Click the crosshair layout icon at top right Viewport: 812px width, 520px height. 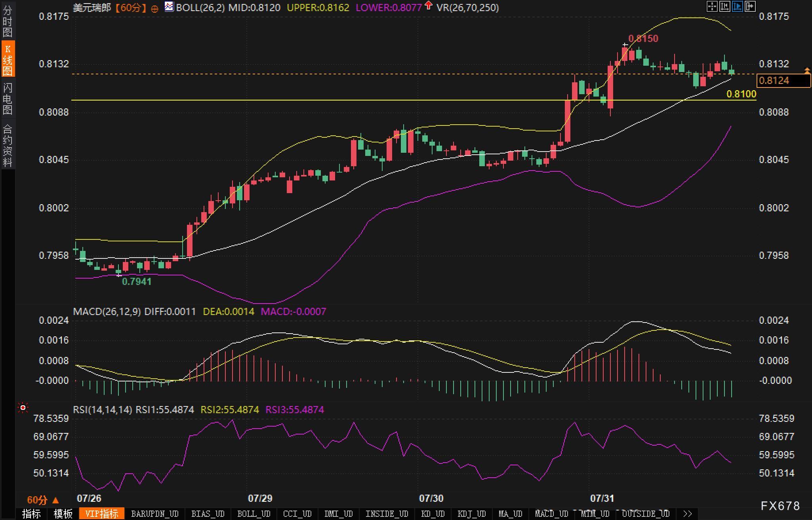tap(712, 6)
